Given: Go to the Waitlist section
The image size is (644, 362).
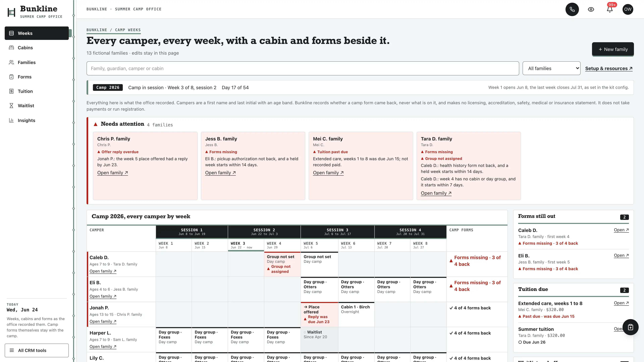Looking at the screenshot, I should (x=37, y=106).
